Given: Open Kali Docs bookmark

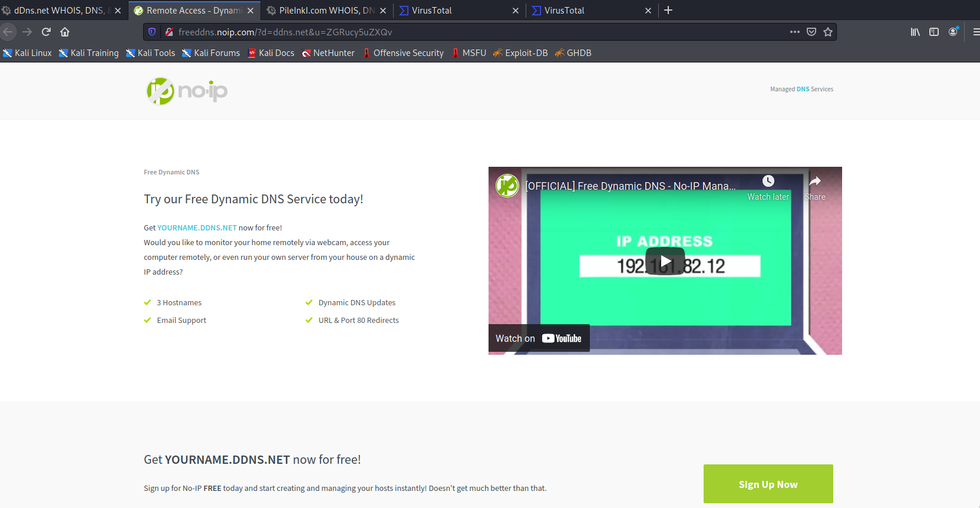Looking at the screenshot, I should [271, 53].
